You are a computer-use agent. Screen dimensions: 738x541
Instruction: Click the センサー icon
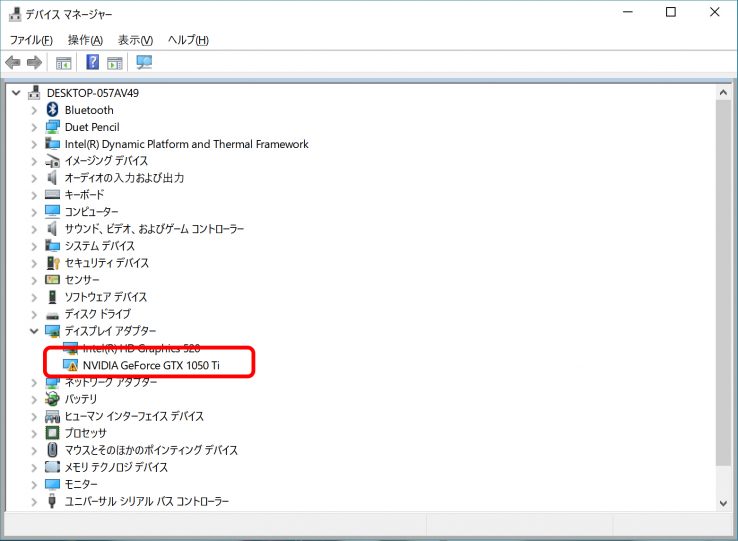click(52, 280)
